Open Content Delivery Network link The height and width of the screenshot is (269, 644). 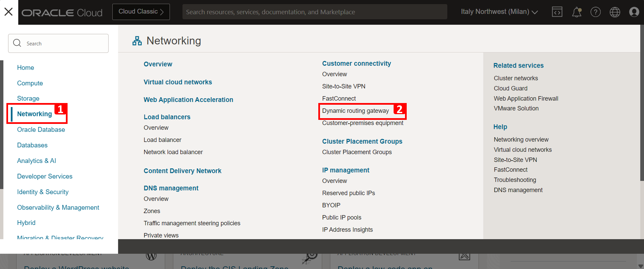click(x=183, y=171)
